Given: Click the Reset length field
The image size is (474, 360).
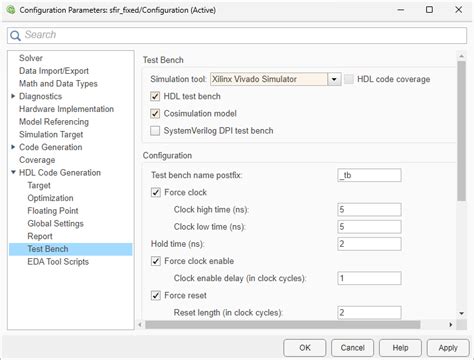Looking at the screenshot, I should (369, 313).
